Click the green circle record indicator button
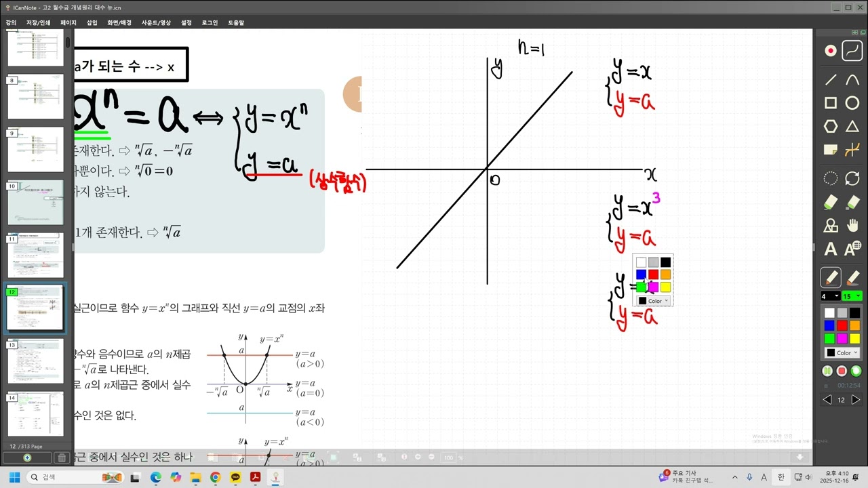This screenshot has width=868, height=488. [856, 371]
